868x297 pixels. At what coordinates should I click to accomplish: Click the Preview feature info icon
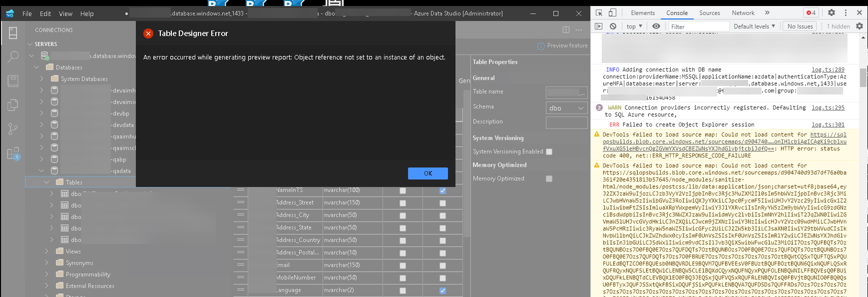[x=541, y=46]
